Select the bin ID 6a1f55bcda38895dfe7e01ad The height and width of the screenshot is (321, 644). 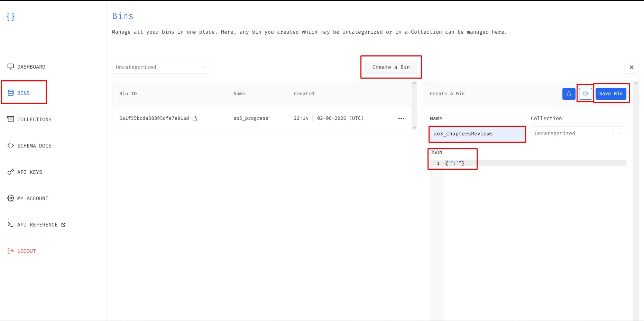154,118
